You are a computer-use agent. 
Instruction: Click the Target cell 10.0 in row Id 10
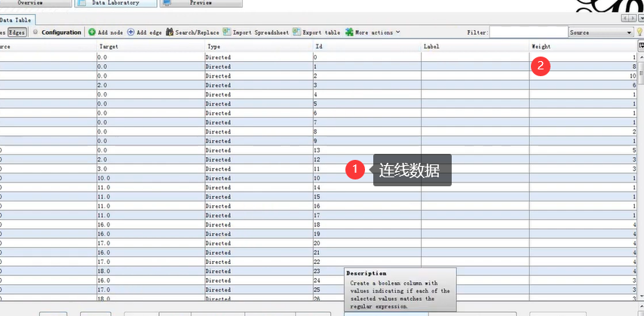click(151, 178)
